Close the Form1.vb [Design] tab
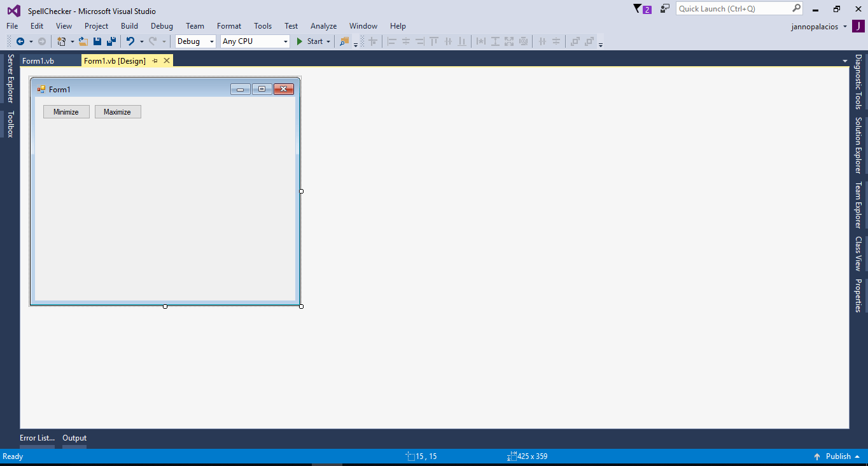The image size is (868, 466). pos(167,60)
